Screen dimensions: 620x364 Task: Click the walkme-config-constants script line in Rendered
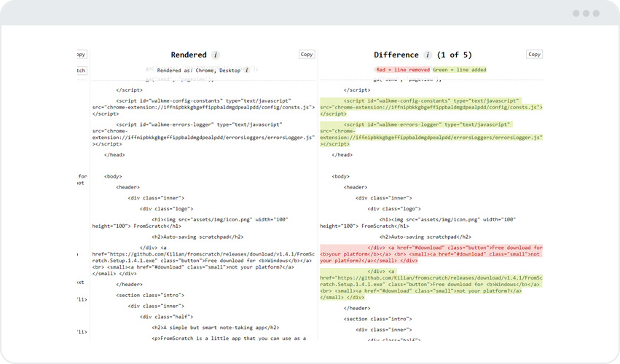[204, 107]
